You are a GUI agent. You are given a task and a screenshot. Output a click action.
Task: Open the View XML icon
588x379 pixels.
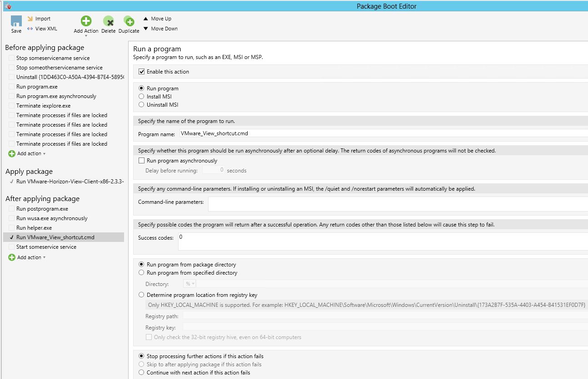[x=30, y=29]
